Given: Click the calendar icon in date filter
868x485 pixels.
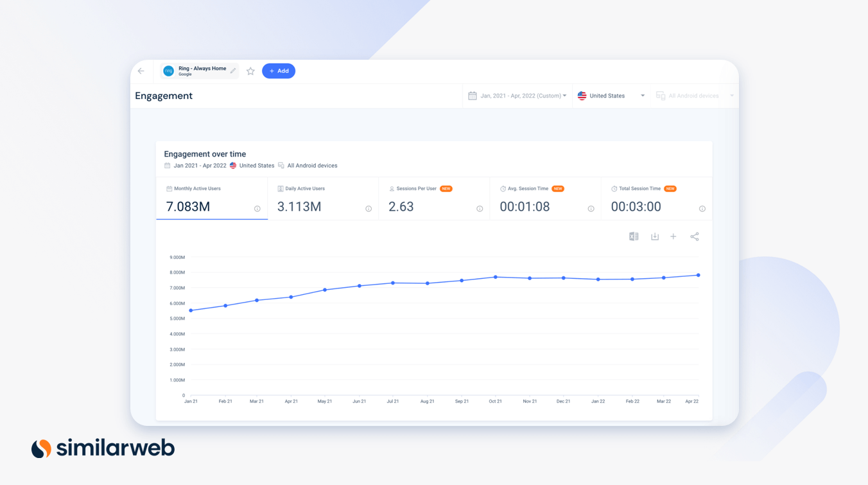Looking at the screenshot, I should [x=473, y=96].
